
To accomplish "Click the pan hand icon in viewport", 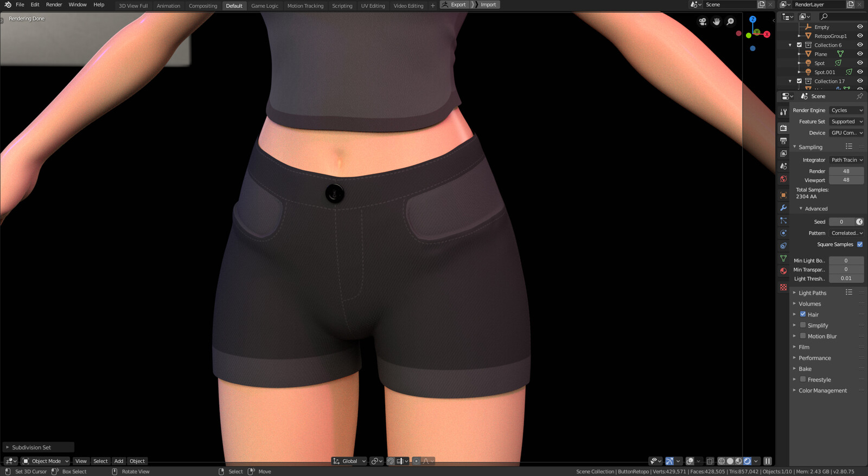I will click(x=717, y=22).
